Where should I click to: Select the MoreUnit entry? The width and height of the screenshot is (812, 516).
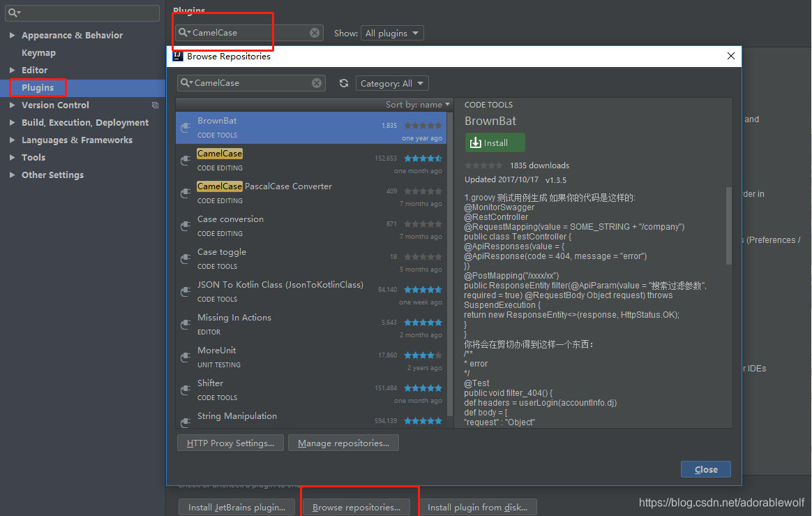click(311, 357)
